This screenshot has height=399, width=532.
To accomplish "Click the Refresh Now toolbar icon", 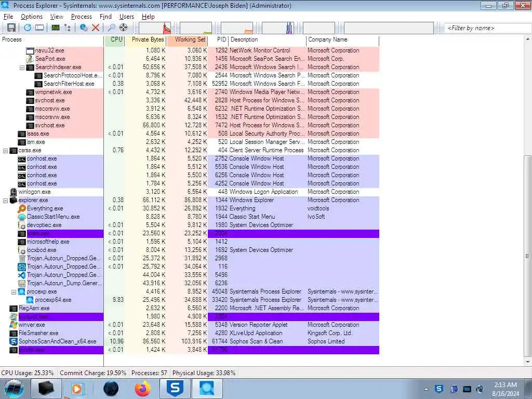I will (28, 28).
